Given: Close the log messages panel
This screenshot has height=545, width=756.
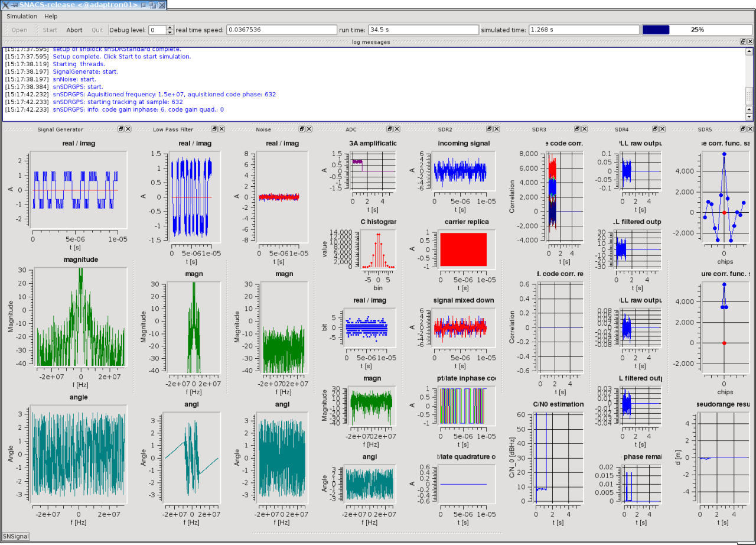Looking at the screenshot, I should pyautogui.click(x=750, y=42).
